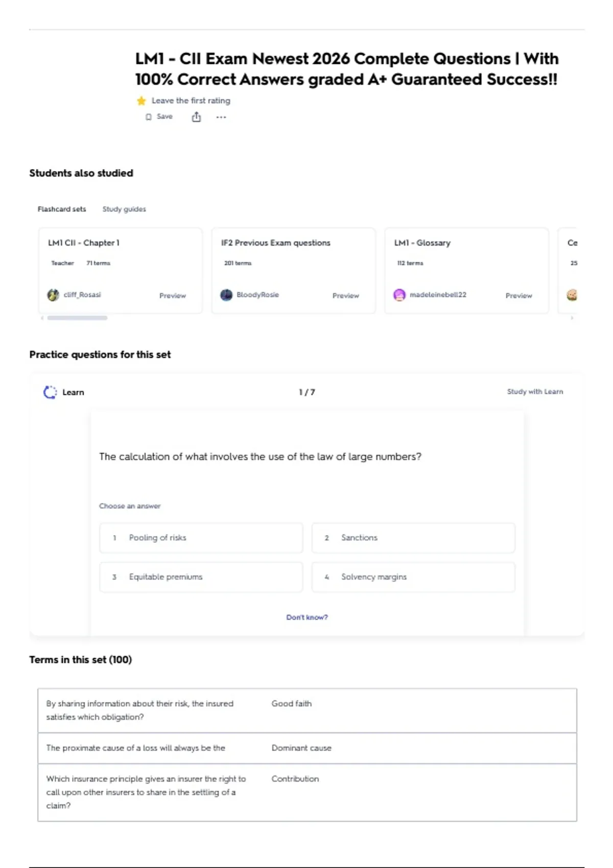This screenshot has width=613, height=868.
Task: Choose answer Pooling of risks
Action: coord(201,538)
